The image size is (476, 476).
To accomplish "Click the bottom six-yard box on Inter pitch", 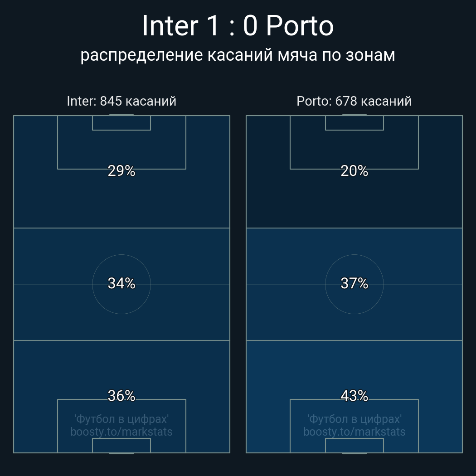I will [x=121, y=445].
